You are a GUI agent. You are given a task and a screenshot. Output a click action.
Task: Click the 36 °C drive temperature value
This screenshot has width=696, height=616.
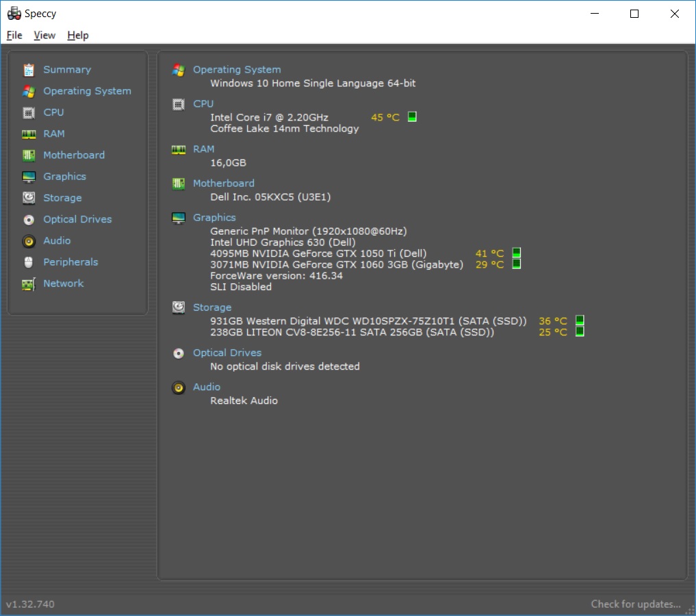point(553,321)
